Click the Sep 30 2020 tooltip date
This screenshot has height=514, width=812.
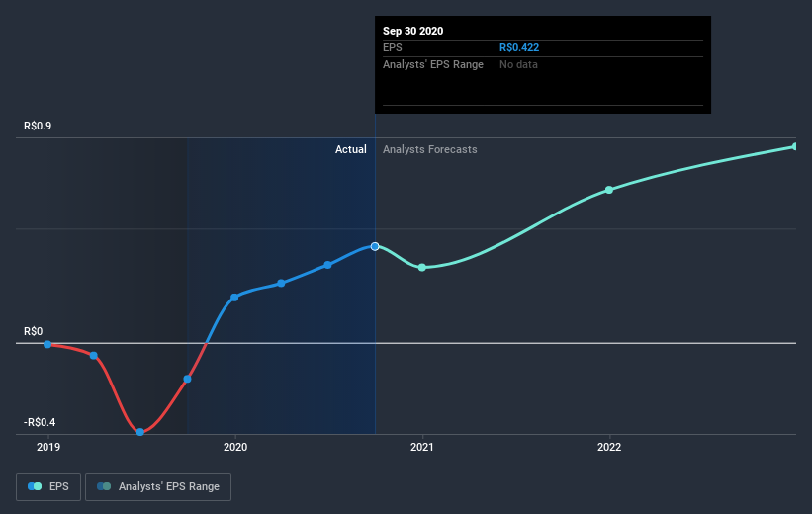tap(412, 31)
